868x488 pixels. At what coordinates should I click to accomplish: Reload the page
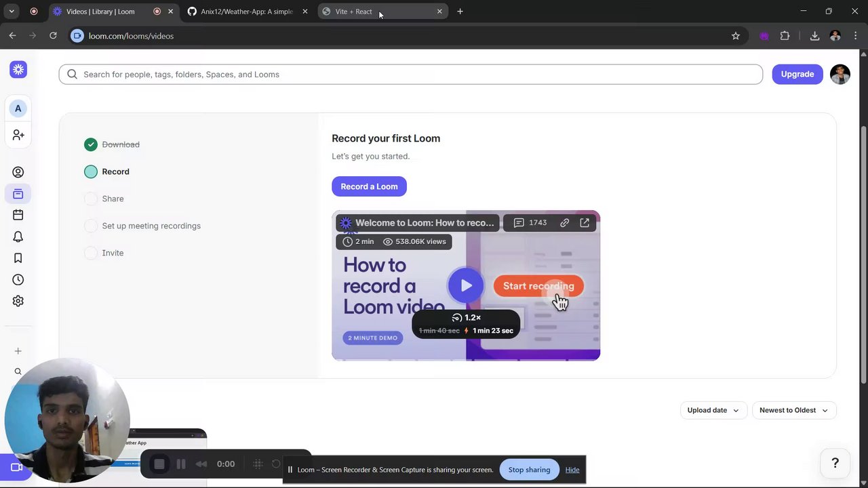point(53,36)
